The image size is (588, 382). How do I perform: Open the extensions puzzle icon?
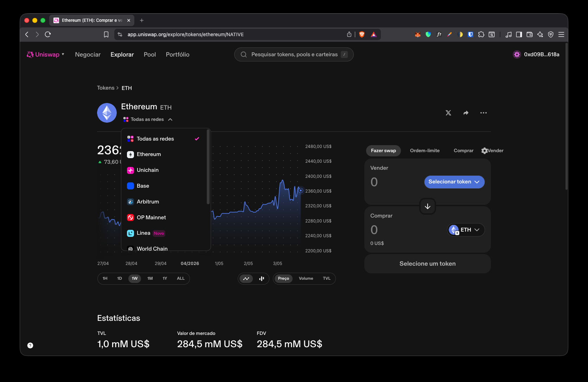tap(481, 34)
